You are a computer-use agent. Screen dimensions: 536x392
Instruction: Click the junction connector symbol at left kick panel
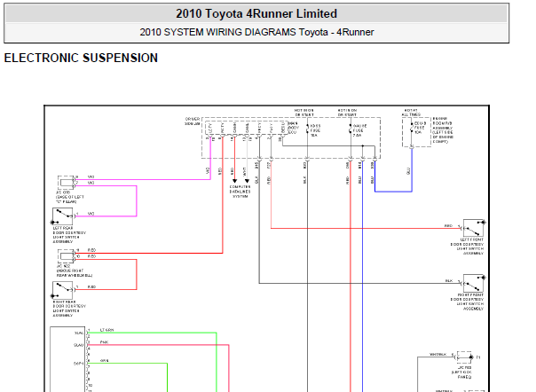[x=464, y=357]
